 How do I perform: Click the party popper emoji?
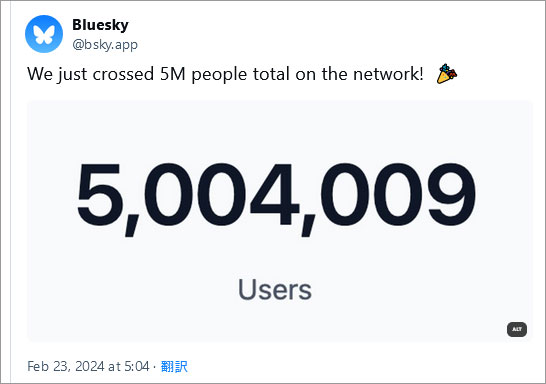pos(447,73)
